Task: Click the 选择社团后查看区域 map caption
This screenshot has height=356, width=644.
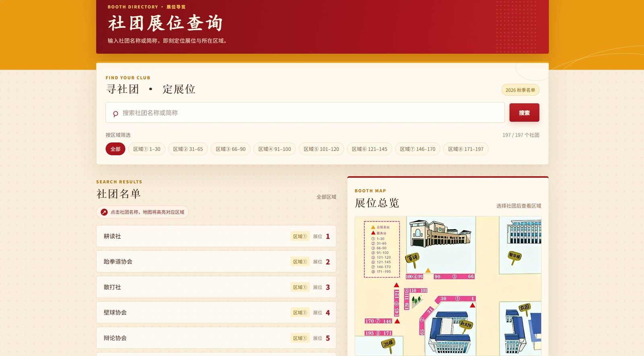Action: [518, 206]
